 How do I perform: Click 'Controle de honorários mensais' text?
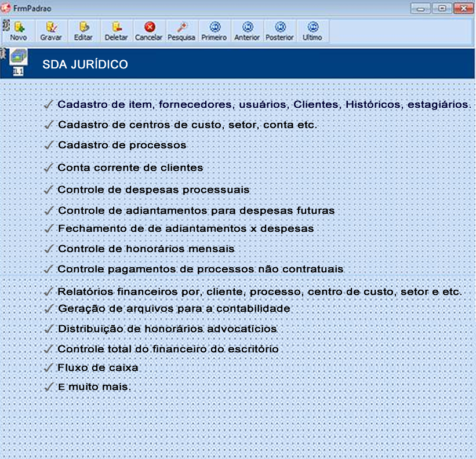click(x=146, y=249)
